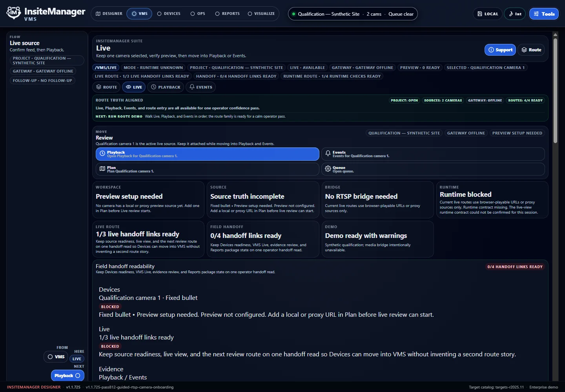Click the gear icon in Queue card
Viewport: 565px width, 392px height.
[328, 169]
